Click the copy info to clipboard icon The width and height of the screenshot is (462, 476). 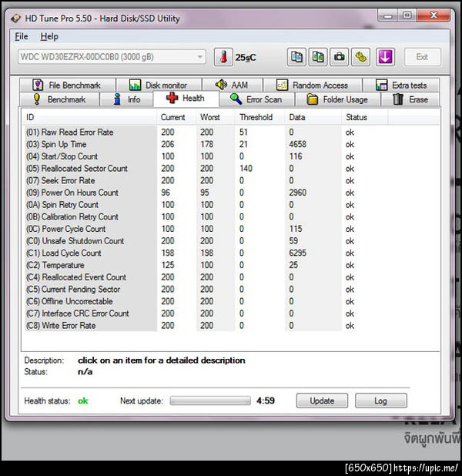pyautogui.click(x=296, y=57)
